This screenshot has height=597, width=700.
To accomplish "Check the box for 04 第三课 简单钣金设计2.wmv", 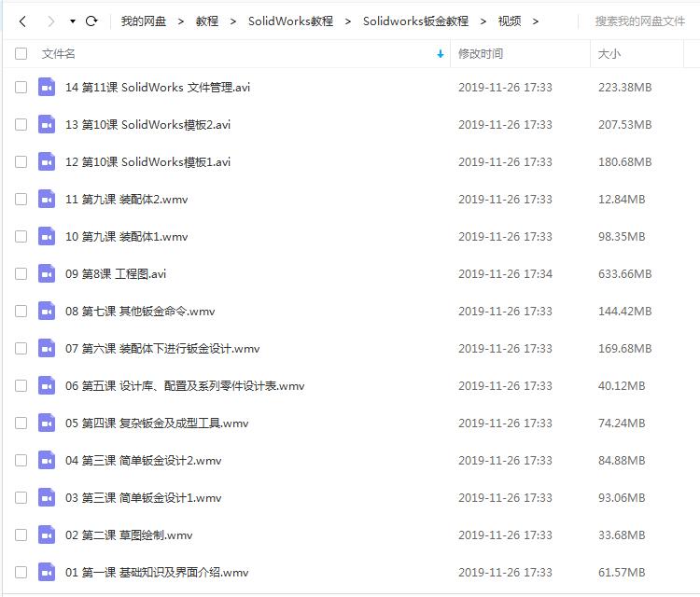I will 21,460.
